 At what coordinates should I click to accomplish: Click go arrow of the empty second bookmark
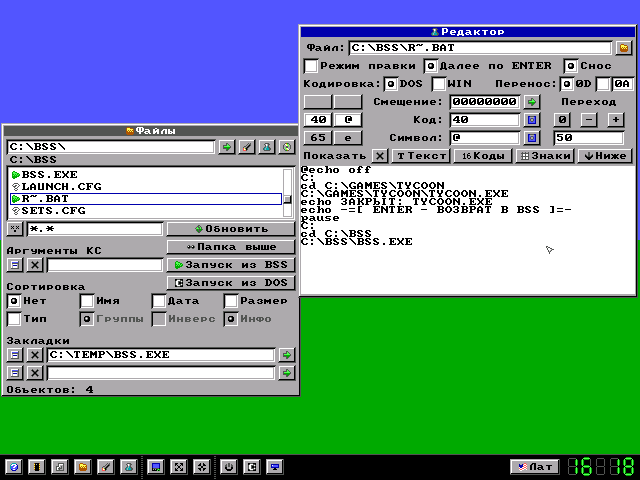pos(287,373)
